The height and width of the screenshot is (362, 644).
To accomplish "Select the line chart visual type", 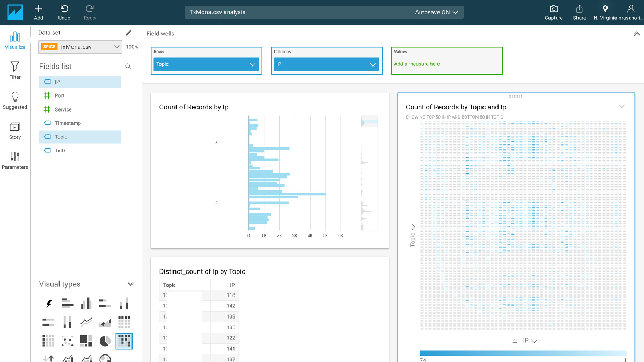I will (86, 322).
